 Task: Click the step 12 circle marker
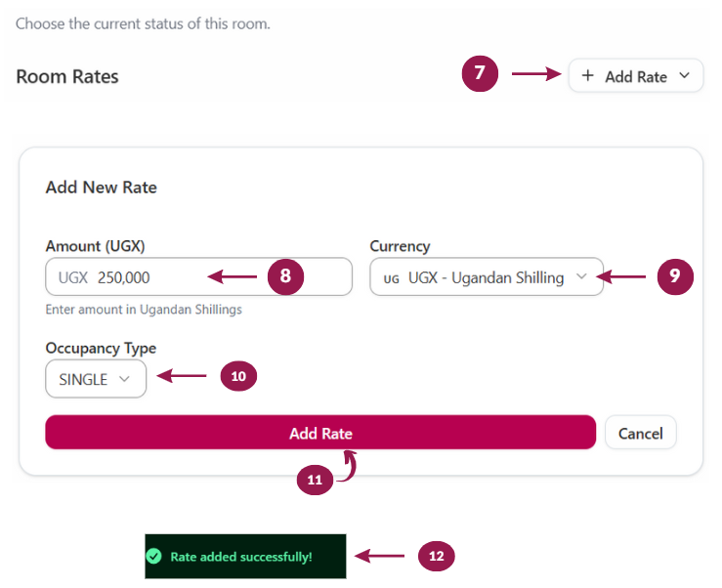436,556
